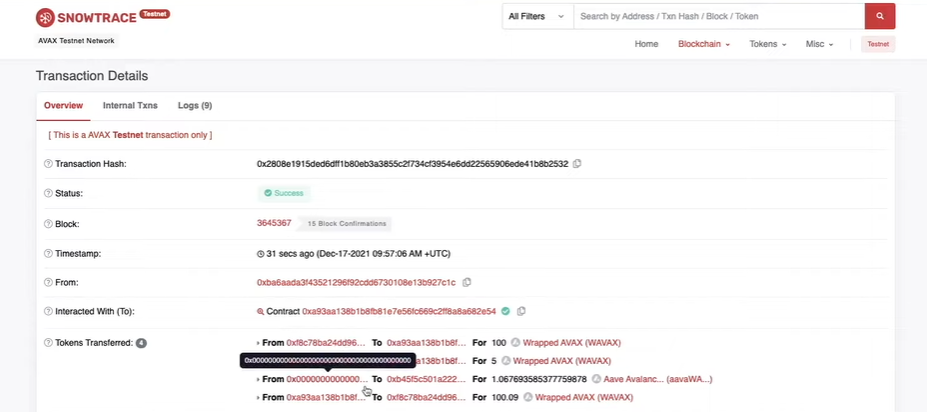Click help icon next to Status

(x=48, y=193)
